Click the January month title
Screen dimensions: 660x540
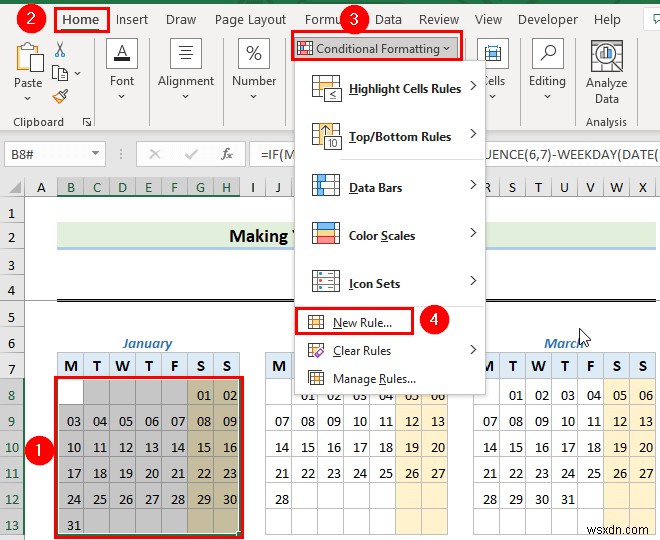pyautogui.click(x=147, y=343)
